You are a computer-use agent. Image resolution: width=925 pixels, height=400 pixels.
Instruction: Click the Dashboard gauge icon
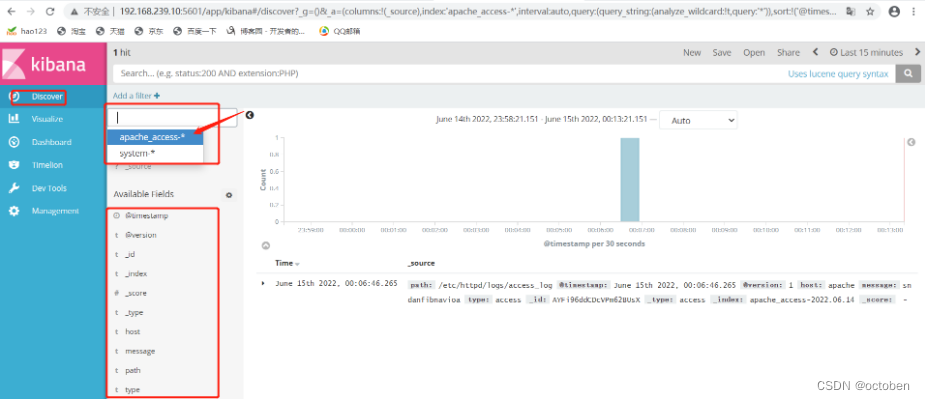click(x=14, y=142)
